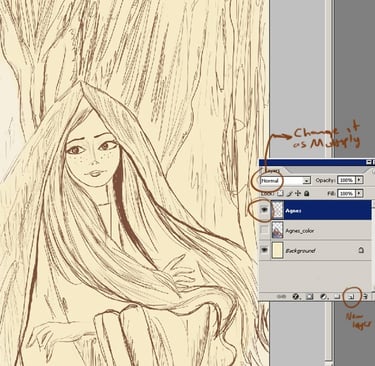
Task: Select the Background layer name
Action: pyautogui.click(x=300, y=251)
